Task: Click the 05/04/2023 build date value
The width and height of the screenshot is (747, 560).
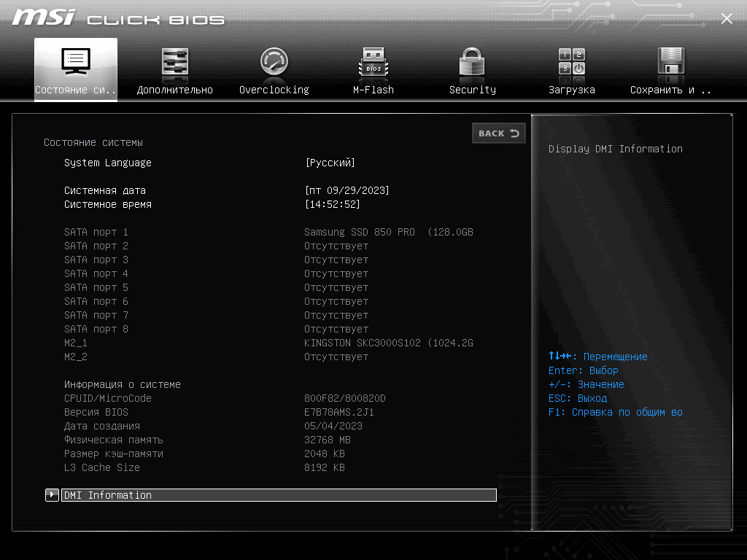Action: tap(333, 426)
